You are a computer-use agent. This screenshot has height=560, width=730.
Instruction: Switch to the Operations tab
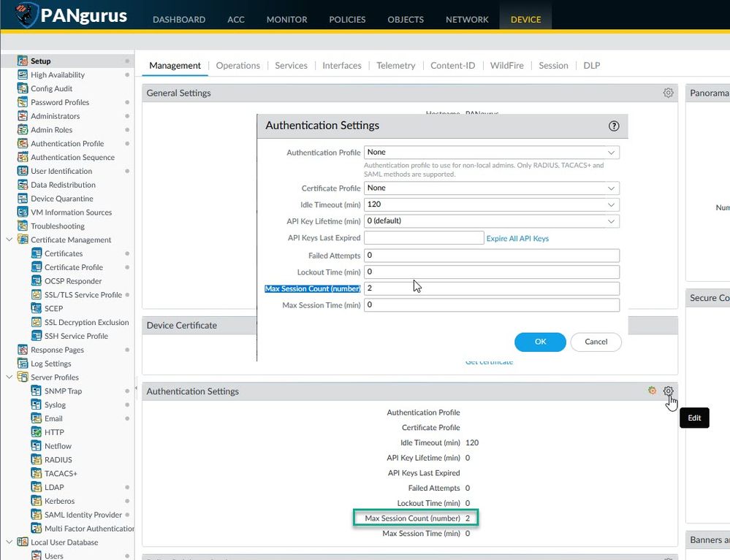[x=237, y=66]
